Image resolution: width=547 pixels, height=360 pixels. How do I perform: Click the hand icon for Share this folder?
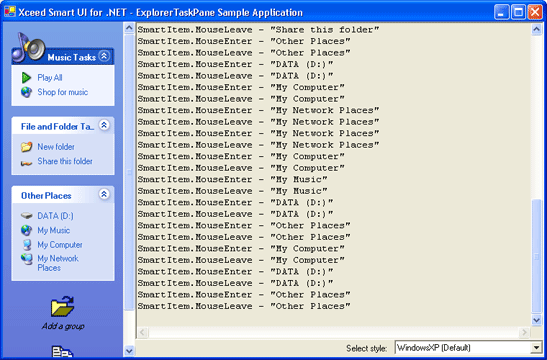coord(26,163)
